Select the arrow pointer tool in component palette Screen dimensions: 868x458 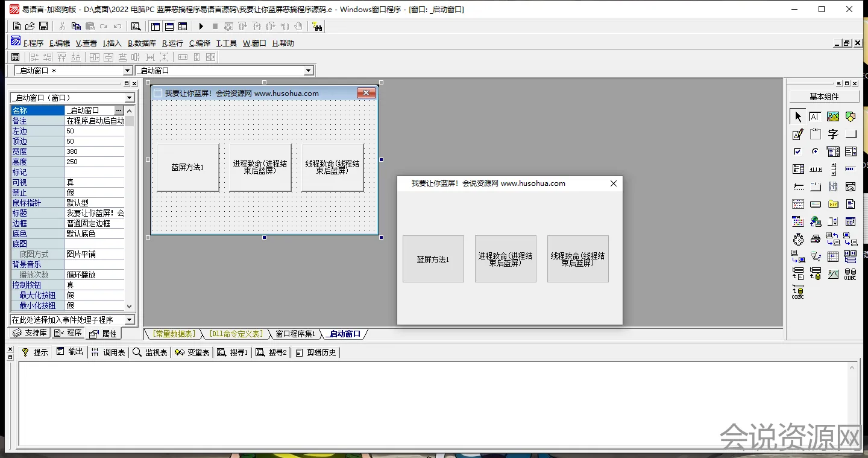pyautogui.click(x=798, y=117)
